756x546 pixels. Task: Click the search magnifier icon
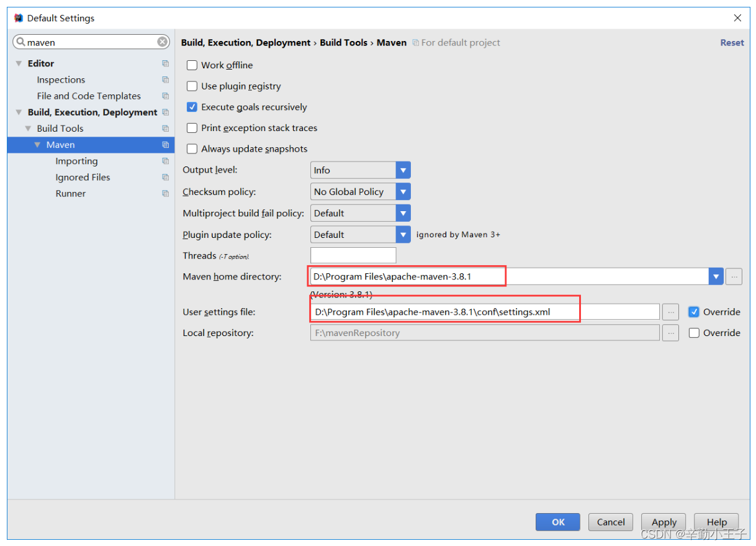(21, 42)
